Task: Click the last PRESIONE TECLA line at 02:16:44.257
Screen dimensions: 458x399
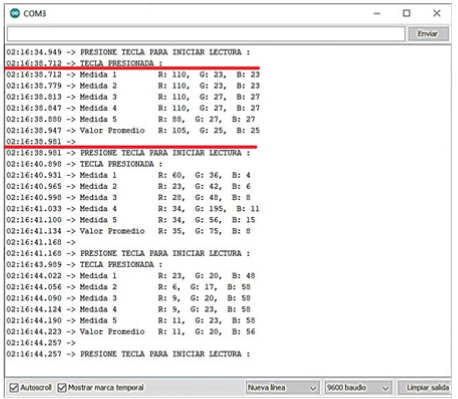Action: [x=128, y=354]
